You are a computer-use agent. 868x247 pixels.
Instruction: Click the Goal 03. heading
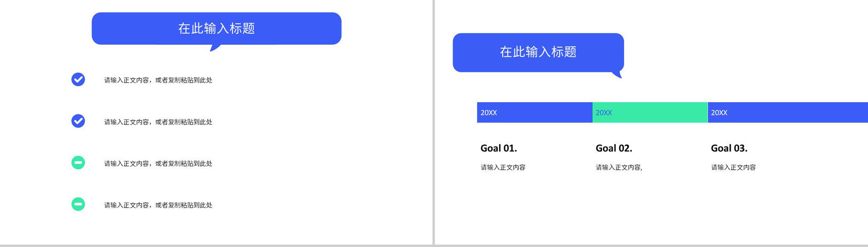point(729,148)
